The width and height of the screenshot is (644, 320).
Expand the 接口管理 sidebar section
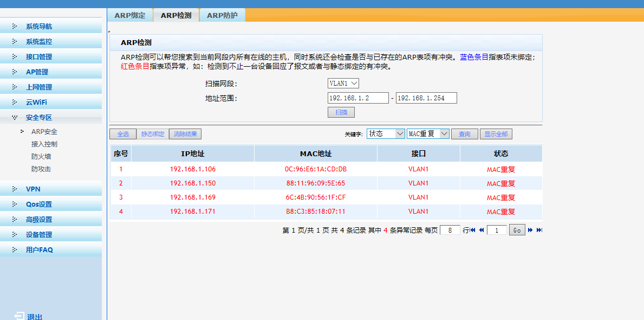click(39, 57)
